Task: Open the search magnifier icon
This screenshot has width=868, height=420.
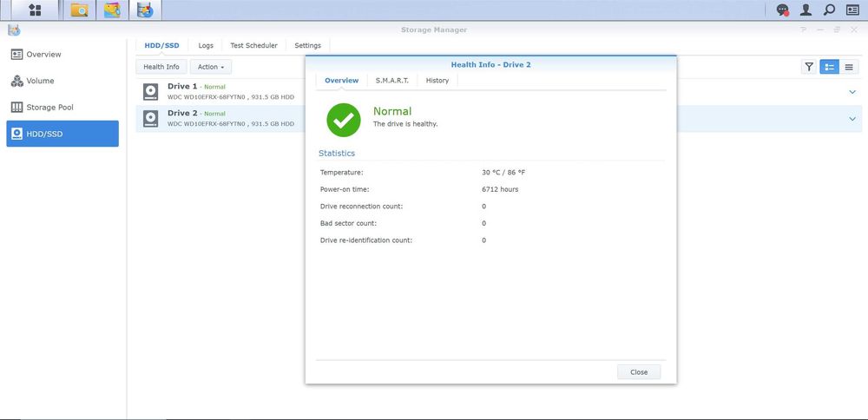Action: (x=829, y=10)
